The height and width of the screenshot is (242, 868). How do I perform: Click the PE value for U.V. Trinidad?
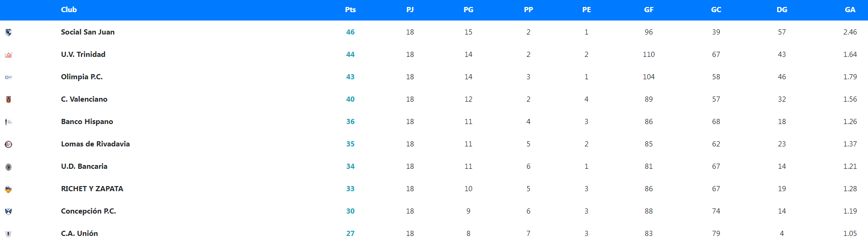[x=586, y=55]
